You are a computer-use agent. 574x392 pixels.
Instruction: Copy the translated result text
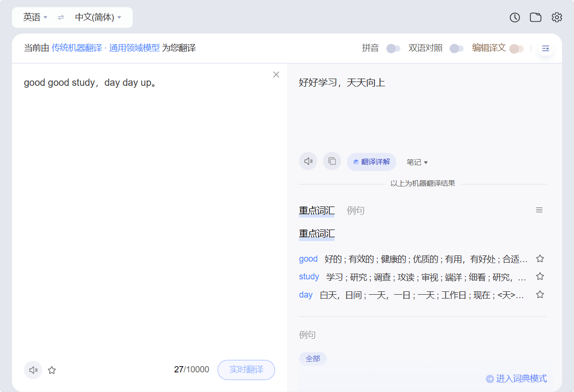332,161
